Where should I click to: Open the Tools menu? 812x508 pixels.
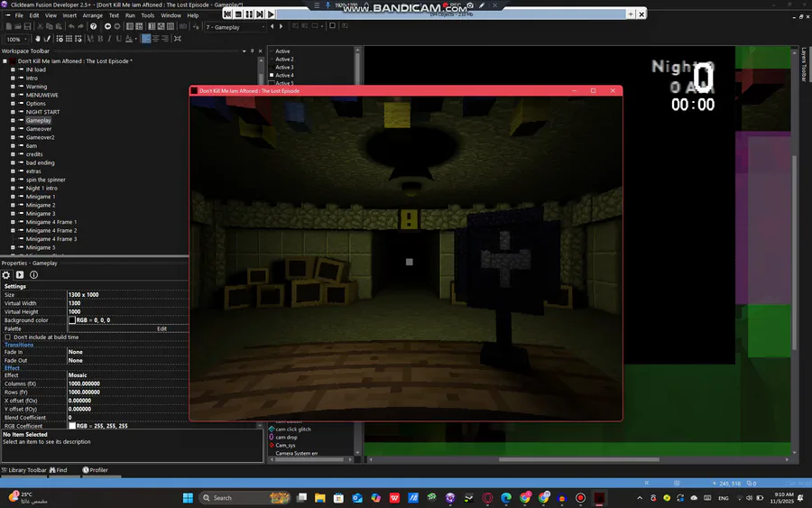[x=148, y=15]
